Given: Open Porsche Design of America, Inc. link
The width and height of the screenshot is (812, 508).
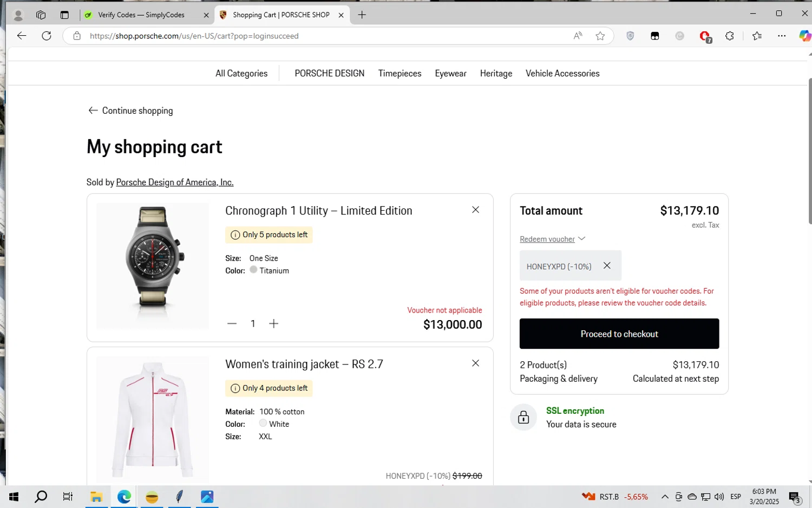Looking at the screenshot, I should 175,182.
